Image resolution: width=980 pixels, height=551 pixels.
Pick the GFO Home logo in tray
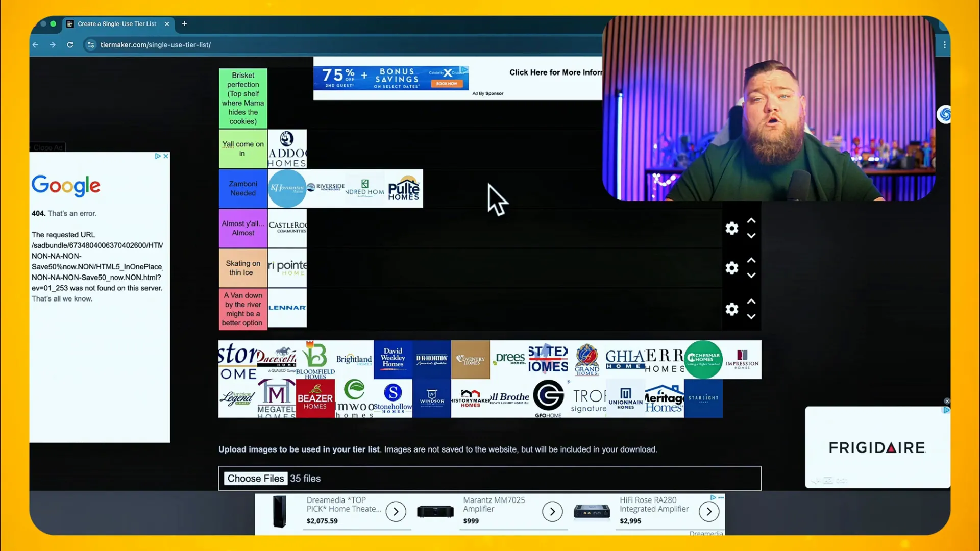(x=548, y=398)
